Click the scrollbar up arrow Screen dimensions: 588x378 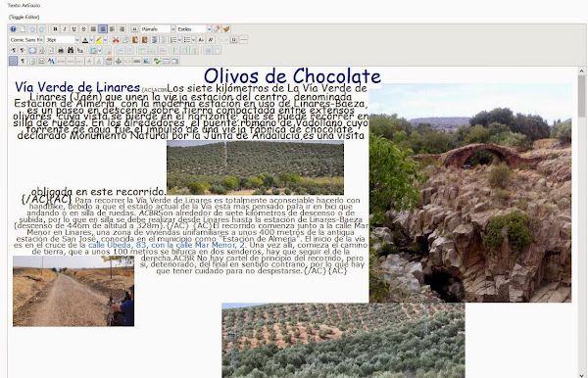point(581,71)
